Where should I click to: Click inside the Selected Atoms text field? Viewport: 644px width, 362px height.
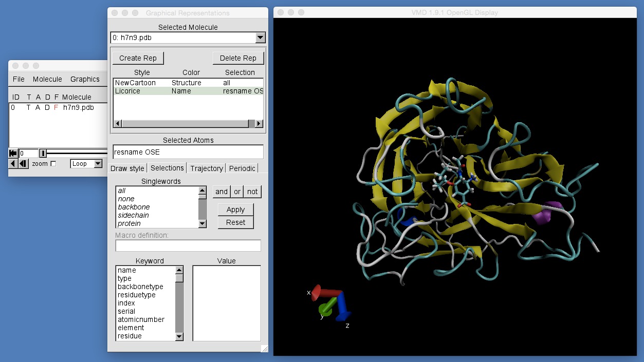pos(188,151)
